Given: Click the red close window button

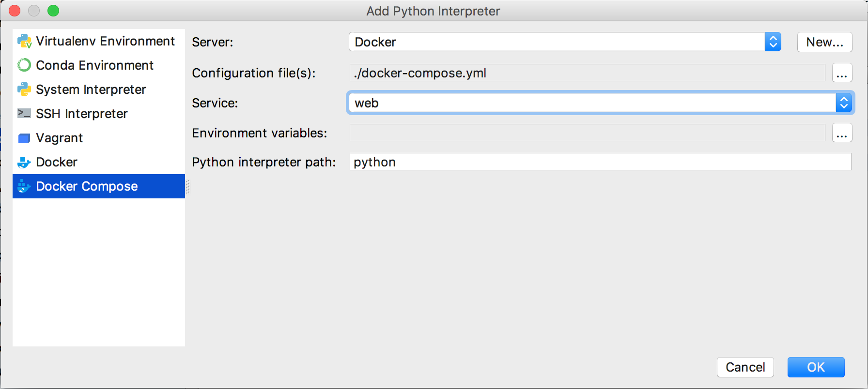Looking at the screenshot, I should click(x=15, y=11).
